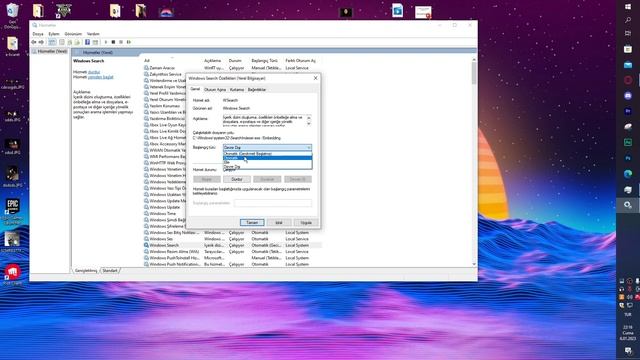Select the Windows Time service row

coord(165,213)
